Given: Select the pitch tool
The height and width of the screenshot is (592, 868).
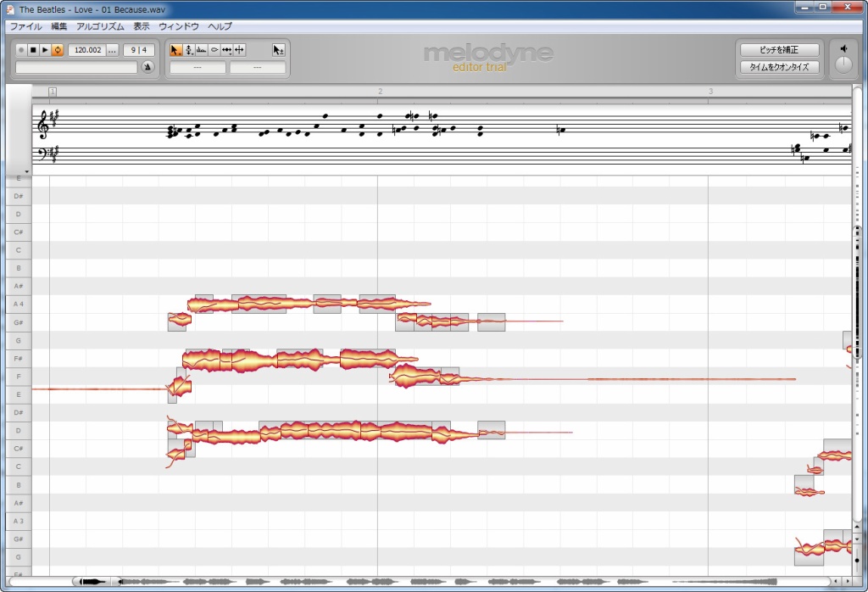Looking at the screenshot, I should tap(189, 50).
